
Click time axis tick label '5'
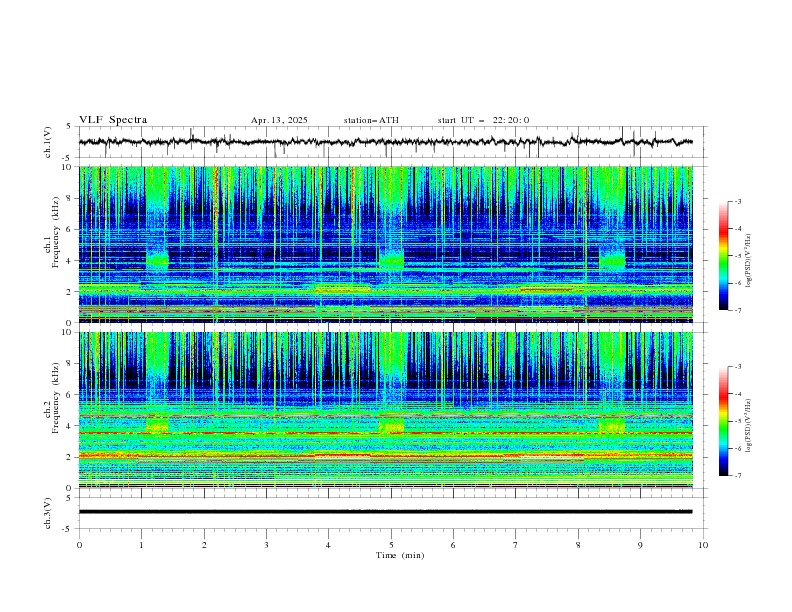pyautogui.click(x=391, y=545)
